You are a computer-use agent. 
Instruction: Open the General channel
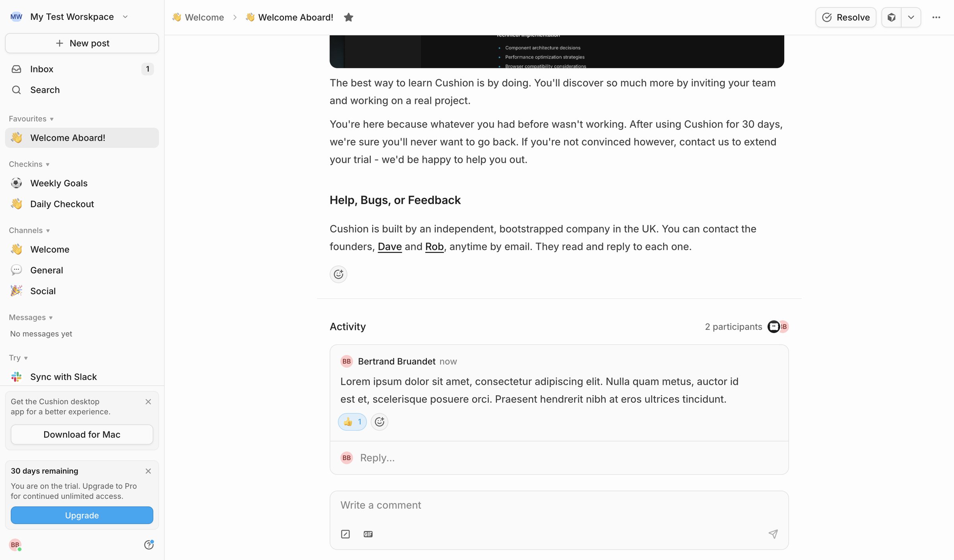[x=82, y=270]
